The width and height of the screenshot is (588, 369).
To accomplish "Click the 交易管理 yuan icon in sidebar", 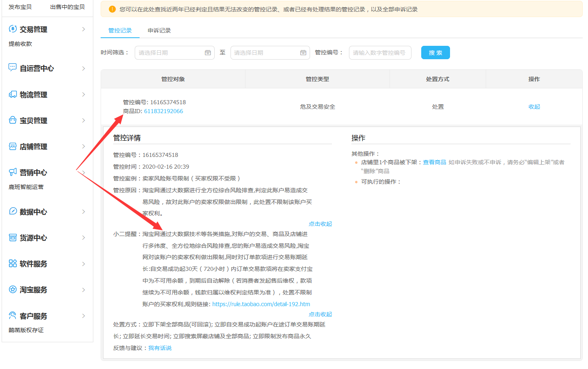I will (x=13, y=29).
